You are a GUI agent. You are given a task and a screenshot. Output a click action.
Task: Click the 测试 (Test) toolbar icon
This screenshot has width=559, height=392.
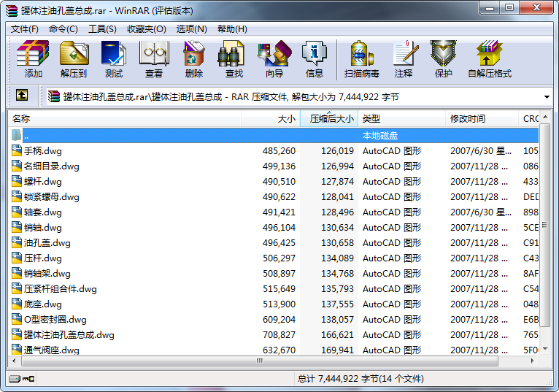(x=114, y=53)
